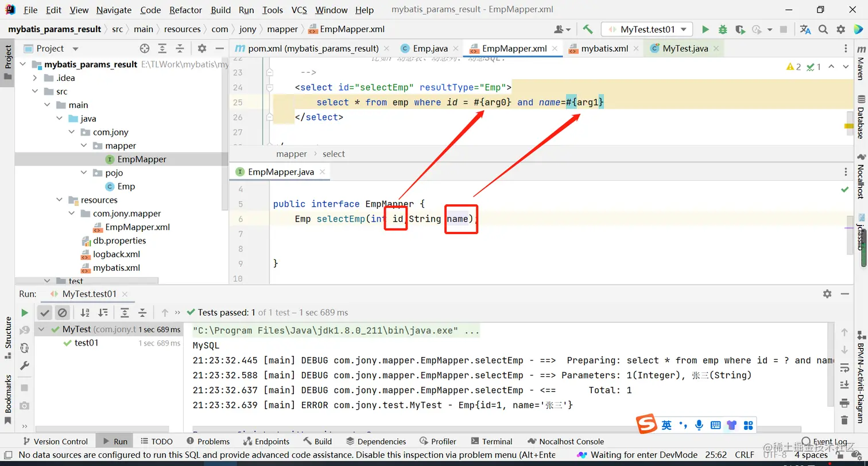
Task: Open Run panel settings gear
Action: (827, 294)
